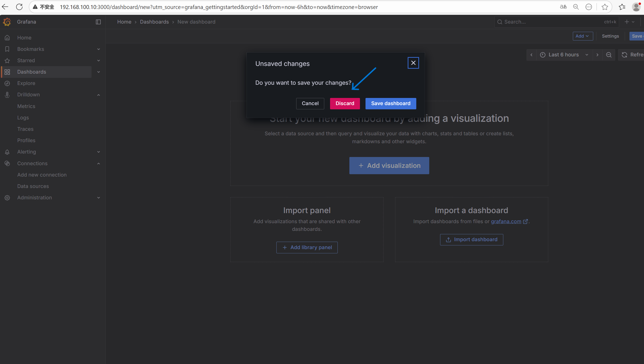Click the Grafana logo icon
Viewport: 644px width, 364px height.
tap(7, 22)
